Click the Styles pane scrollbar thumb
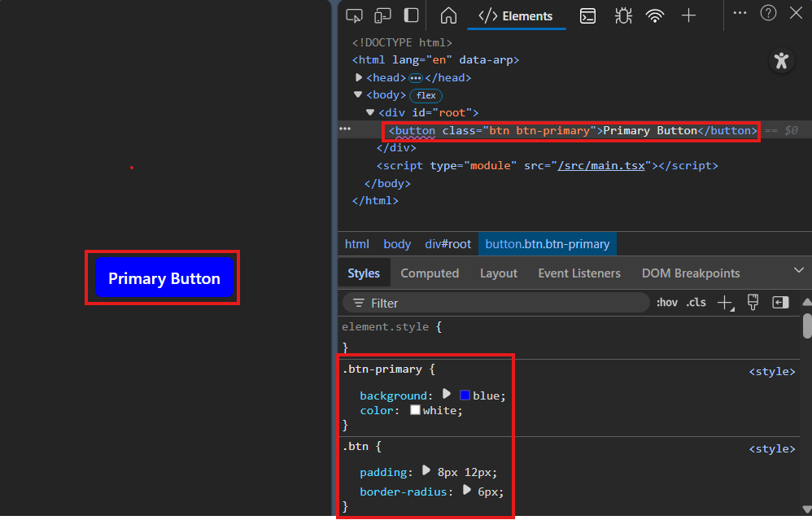 point(807,326)
